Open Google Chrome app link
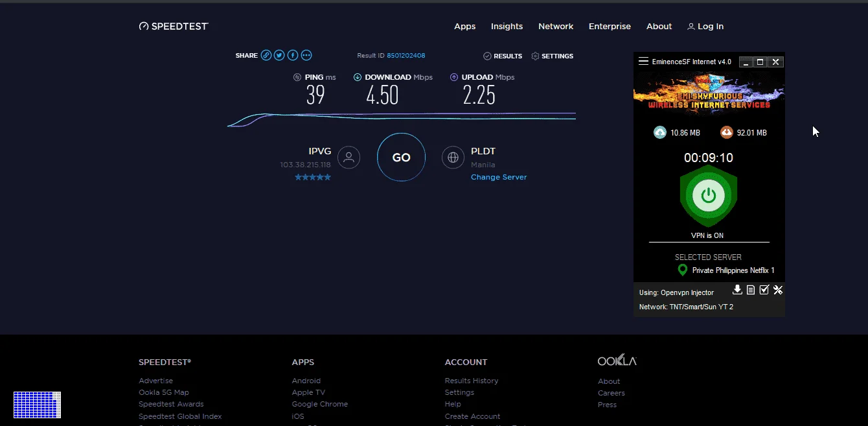The image size is (868, 426). (x=320, y=404)
